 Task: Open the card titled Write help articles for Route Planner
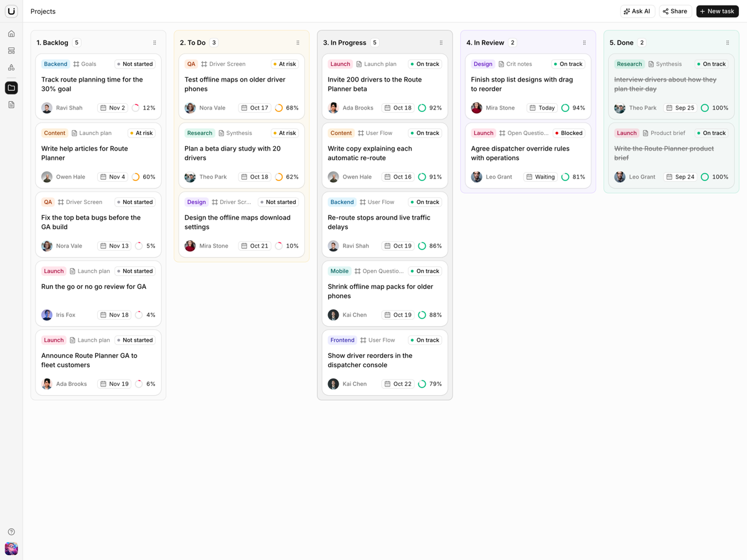tap(98, 156)
